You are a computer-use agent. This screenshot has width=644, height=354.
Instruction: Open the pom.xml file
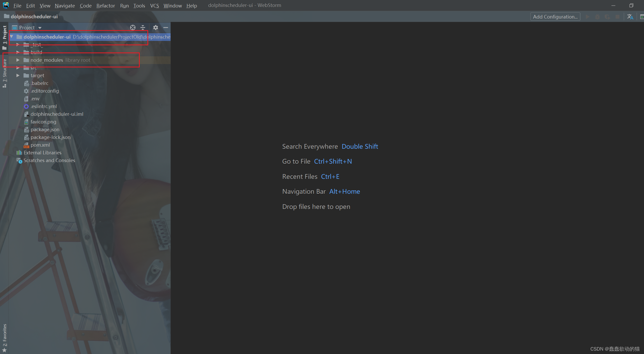pyautogui.click(x=40, y=145)
